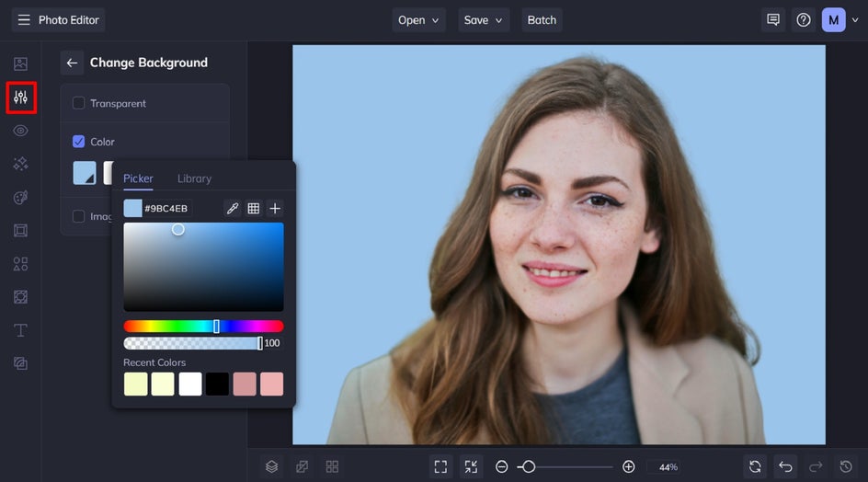Select the first pale yellow recent color

point(136,384)
